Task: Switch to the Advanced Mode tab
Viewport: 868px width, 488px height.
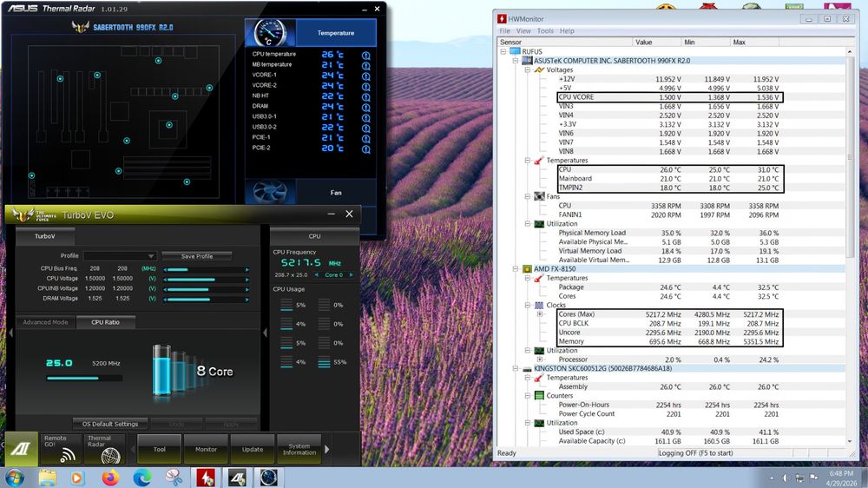Action: pyautogui.click(x=45, y=322)
